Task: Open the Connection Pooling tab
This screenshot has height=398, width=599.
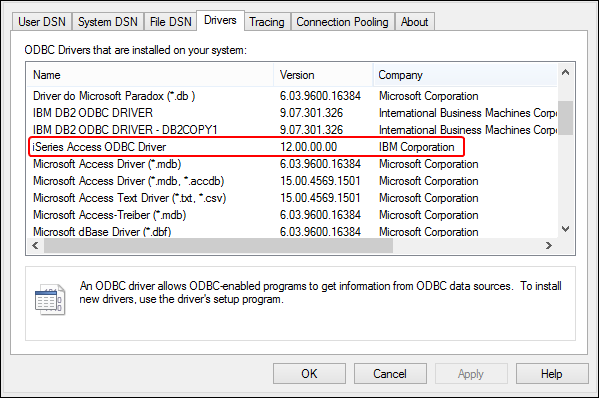Action: pos(342,22)
